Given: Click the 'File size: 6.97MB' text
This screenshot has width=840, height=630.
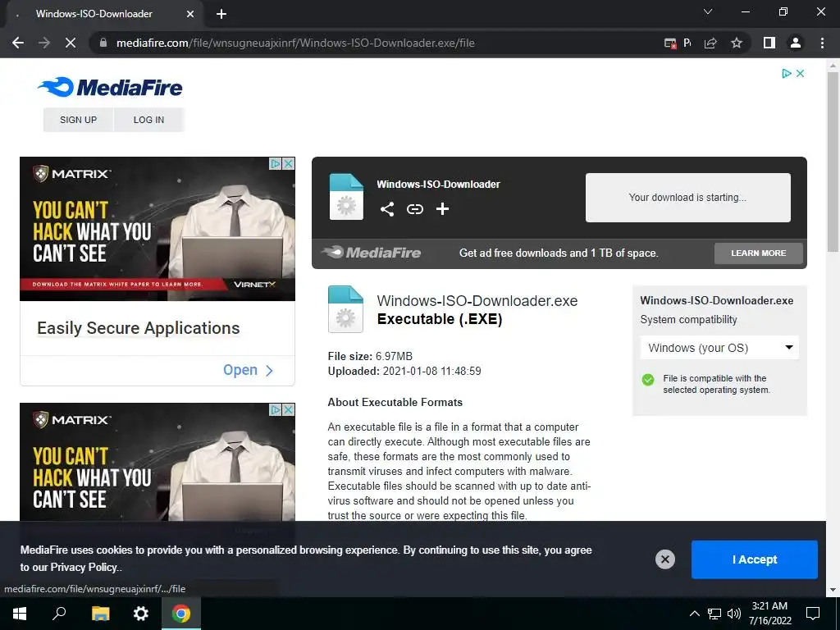Looking at the screenshot, I should pos(370,356).
